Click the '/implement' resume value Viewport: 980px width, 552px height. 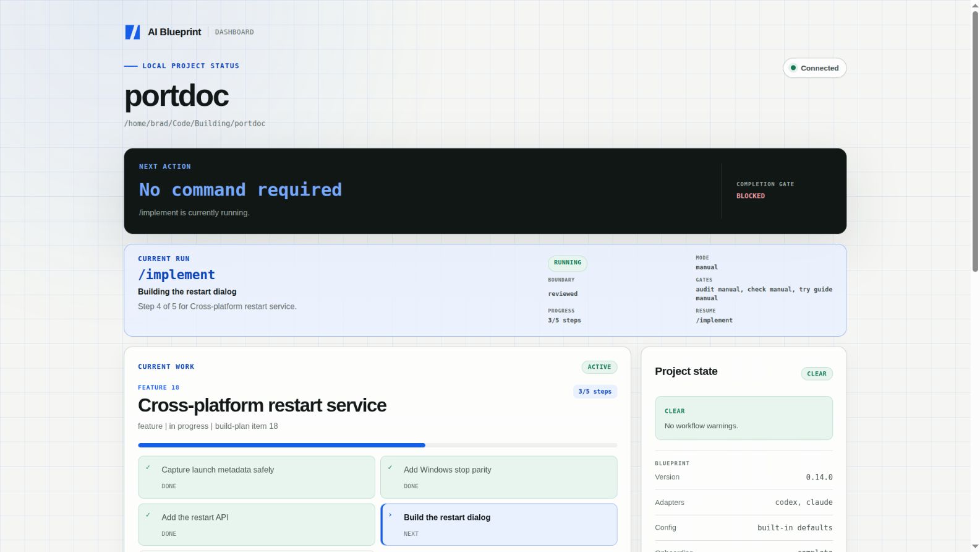(714, 321)
